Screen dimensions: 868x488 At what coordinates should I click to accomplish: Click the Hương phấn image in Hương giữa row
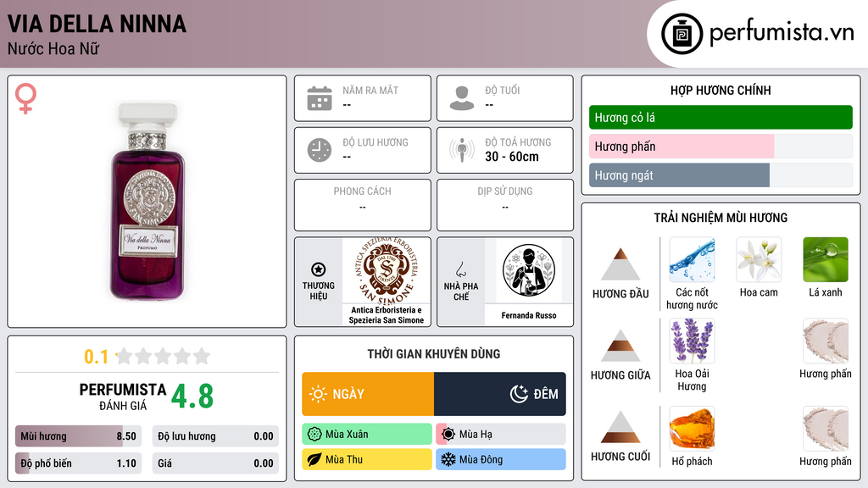pyautogui.click(x=826, y=341)
